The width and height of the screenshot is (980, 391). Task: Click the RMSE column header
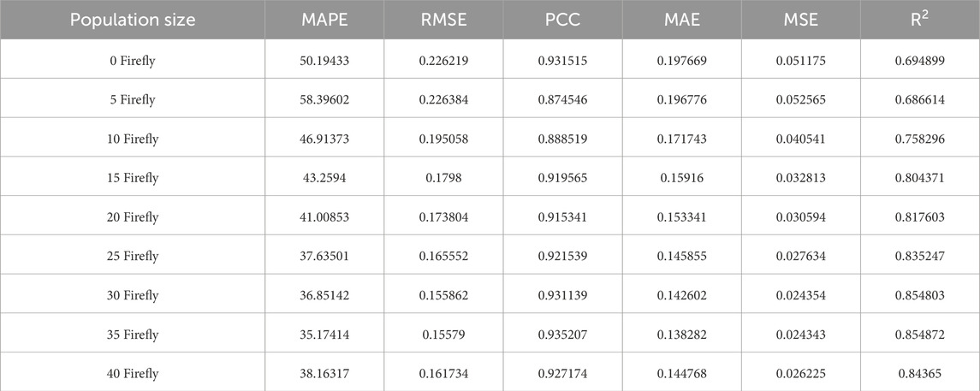point(443,19)
